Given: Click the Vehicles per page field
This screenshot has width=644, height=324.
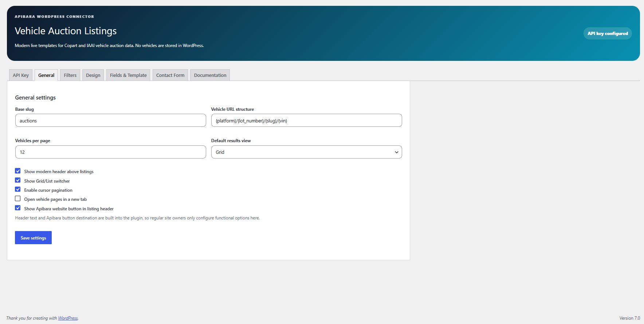Looking at the screenshot, I should [x=111, y=152].
